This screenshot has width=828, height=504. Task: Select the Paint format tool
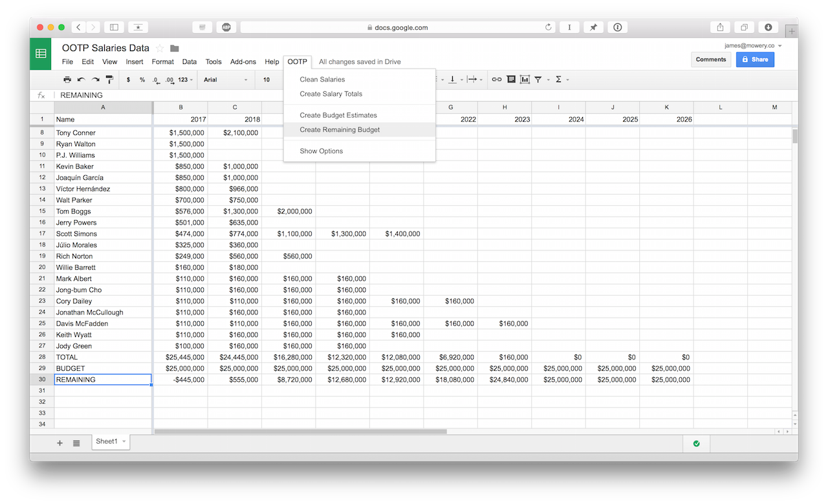click(x=110, y=79)
